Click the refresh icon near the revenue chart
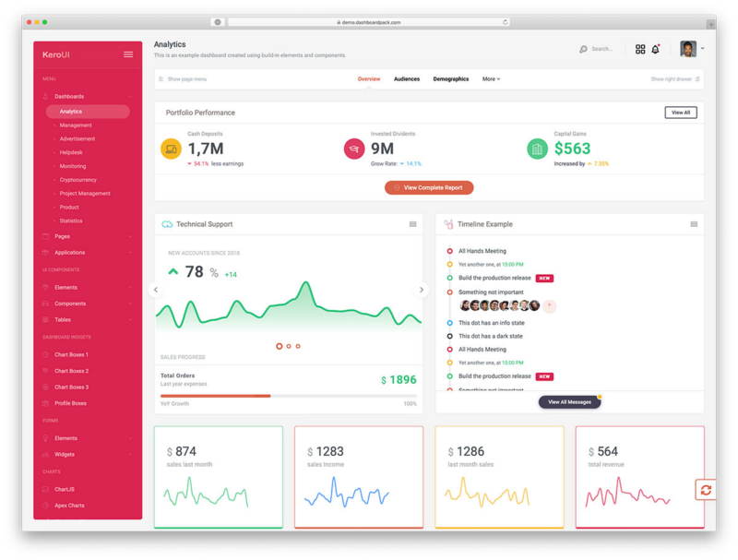 [x=706, y=490]
